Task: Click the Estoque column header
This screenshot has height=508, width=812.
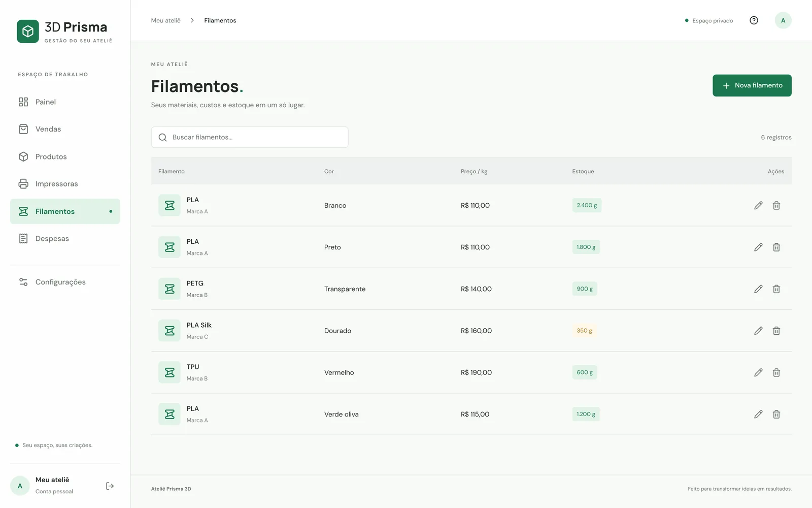Action: [x=583, y=171]
